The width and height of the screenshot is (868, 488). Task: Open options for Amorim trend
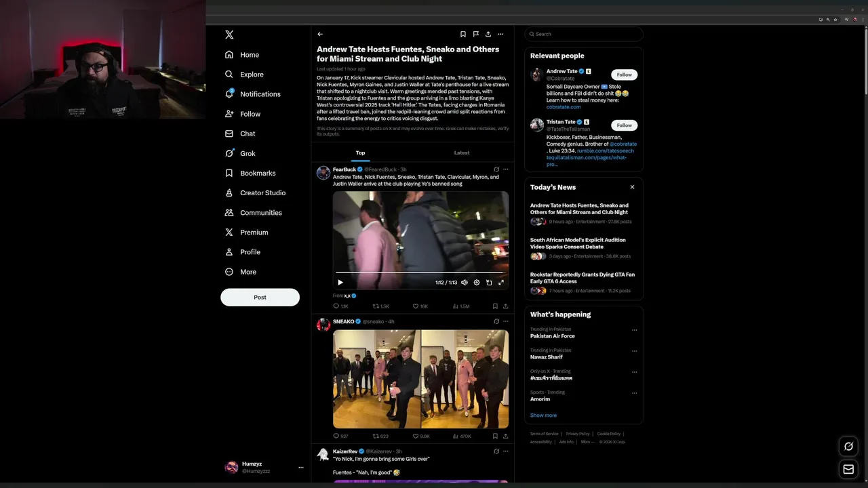634,393
